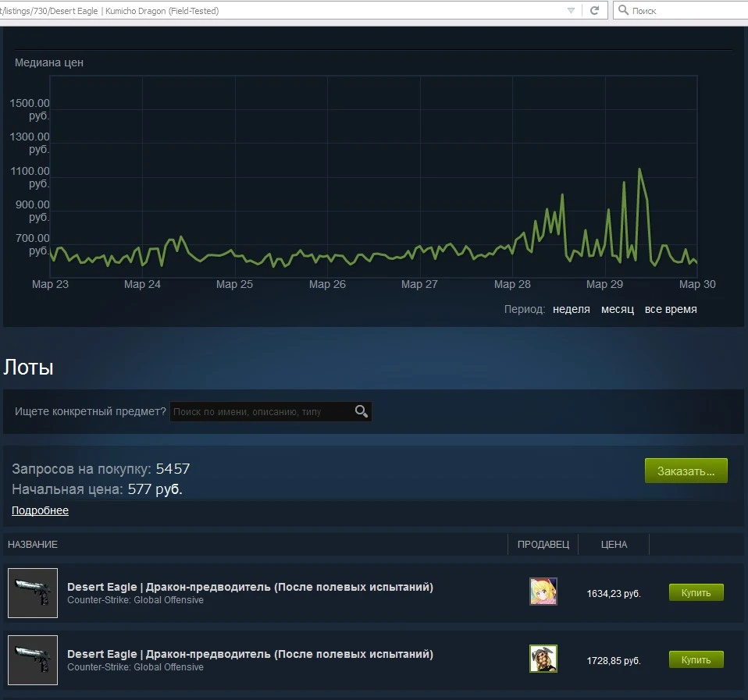Click the 1634,23 руб. price text
This screenshot has height=700, width=748.
(614, 594)
